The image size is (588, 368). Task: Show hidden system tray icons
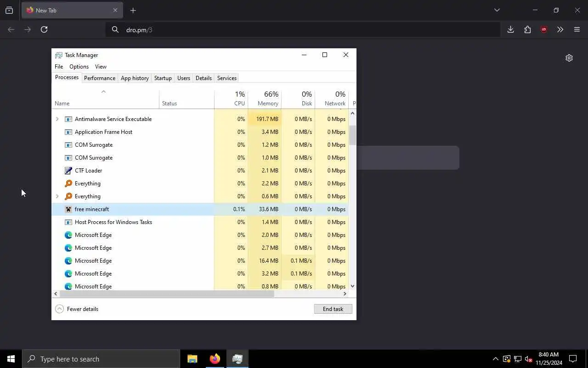coord(495,359)
